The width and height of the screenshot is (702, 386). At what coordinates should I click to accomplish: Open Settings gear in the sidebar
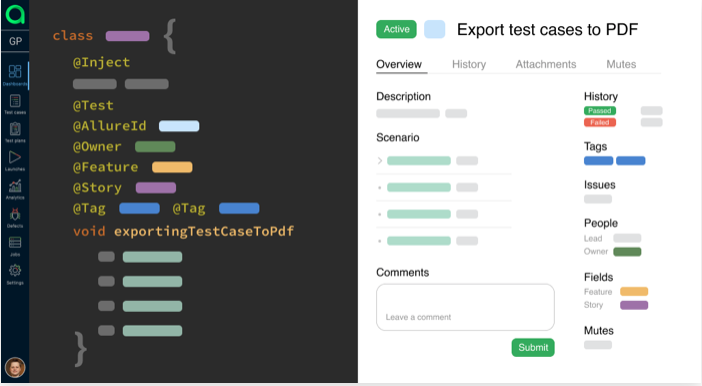point(15,274)
